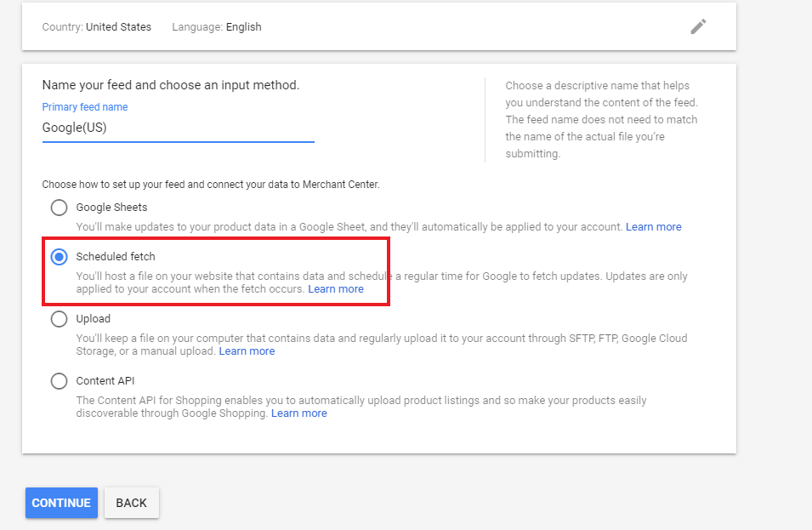Viewport: 812px width, 530px height.
Task: Click the 'United States' country value
Action: tap(118, 27)
